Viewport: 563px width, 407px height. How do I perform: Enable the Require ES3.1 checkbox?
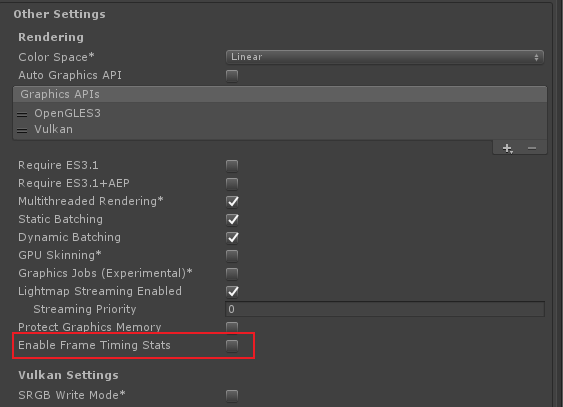pyautogui.click(x=232, y=166)
